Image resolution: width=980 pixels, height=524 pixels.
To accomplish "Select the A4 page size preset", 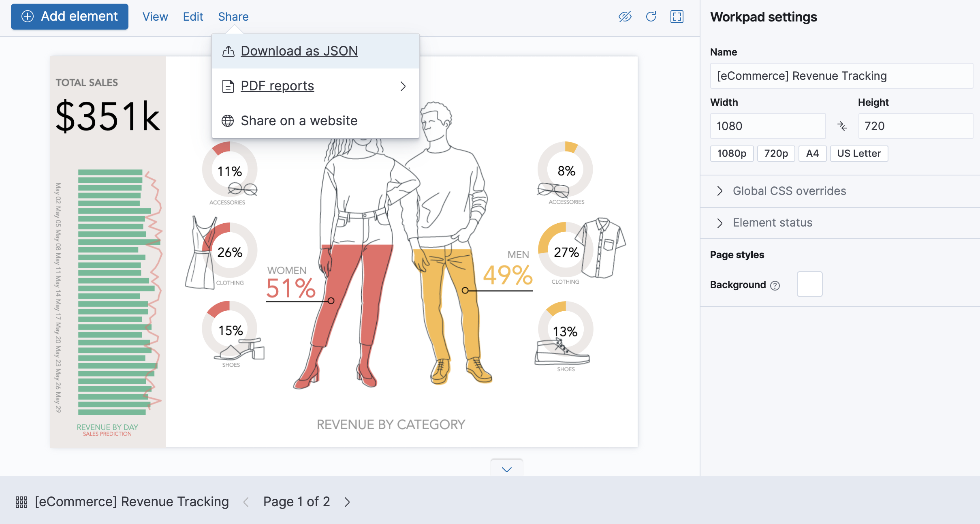I will [812, 153].
